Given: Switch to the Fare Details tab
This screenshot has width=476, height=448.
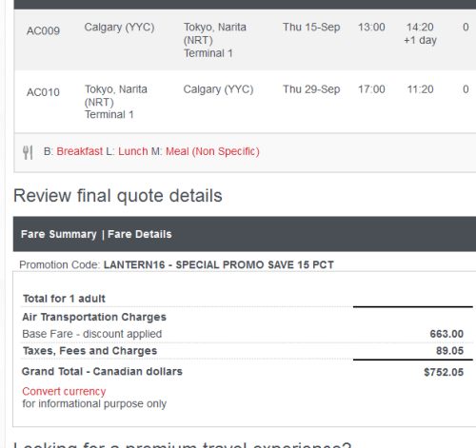Looking at the screenshot, I should pos(140,234).
